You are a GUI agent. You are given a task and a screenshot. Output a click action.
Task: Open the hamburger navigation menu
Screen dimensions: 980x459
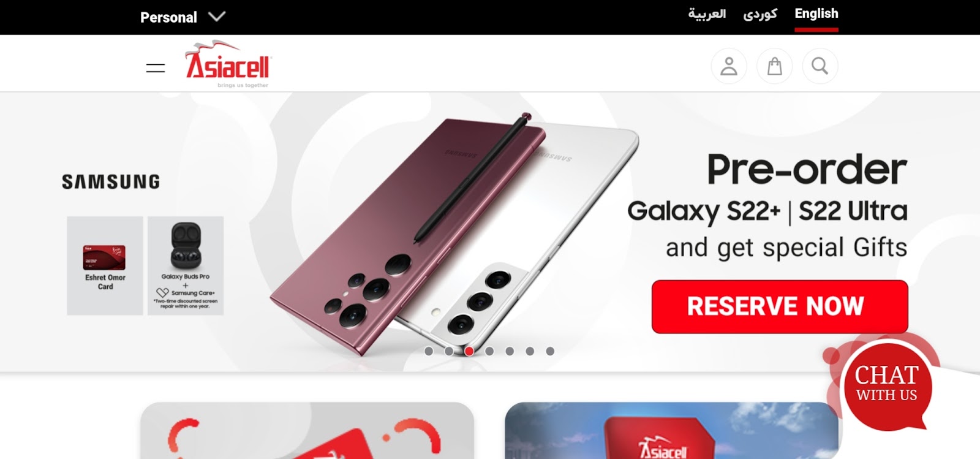point(156,68)
